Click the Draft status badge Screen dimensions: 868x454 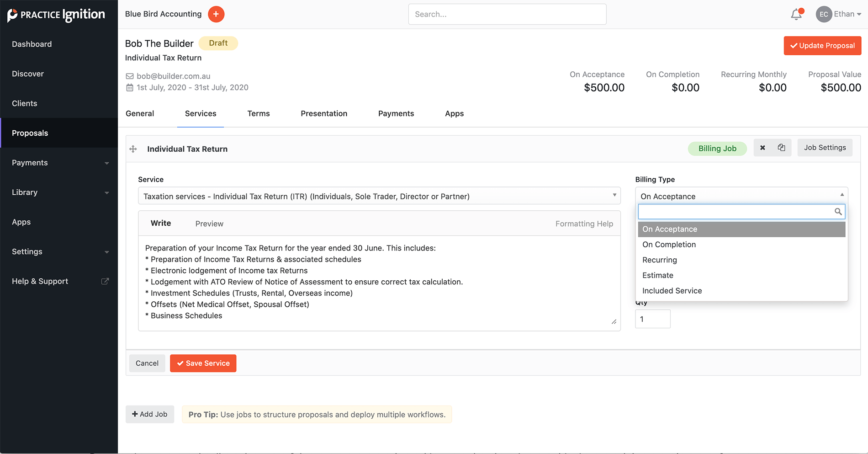click(x=218, y=43)
